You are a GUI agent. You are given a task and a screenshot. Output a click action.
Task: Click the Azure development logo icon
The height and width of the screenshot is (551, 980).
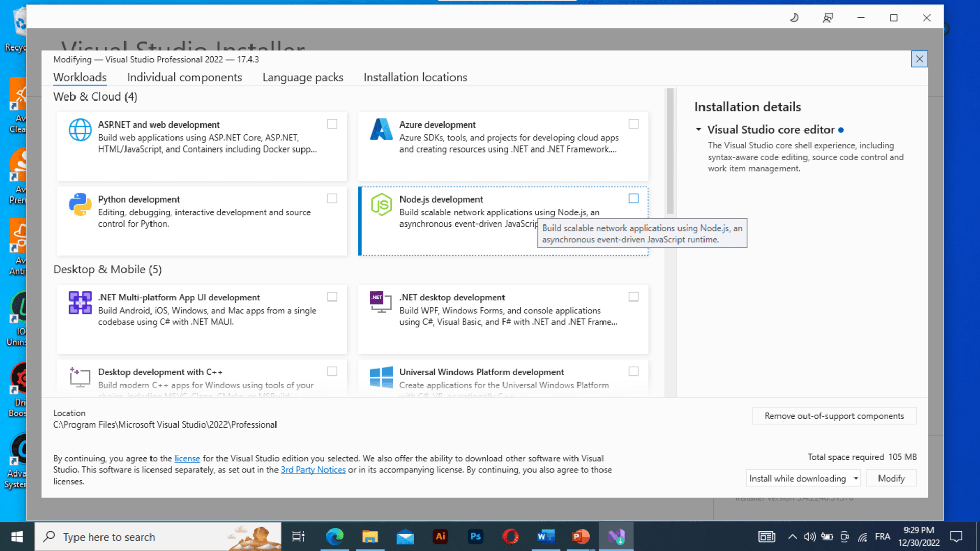[381, 130]
